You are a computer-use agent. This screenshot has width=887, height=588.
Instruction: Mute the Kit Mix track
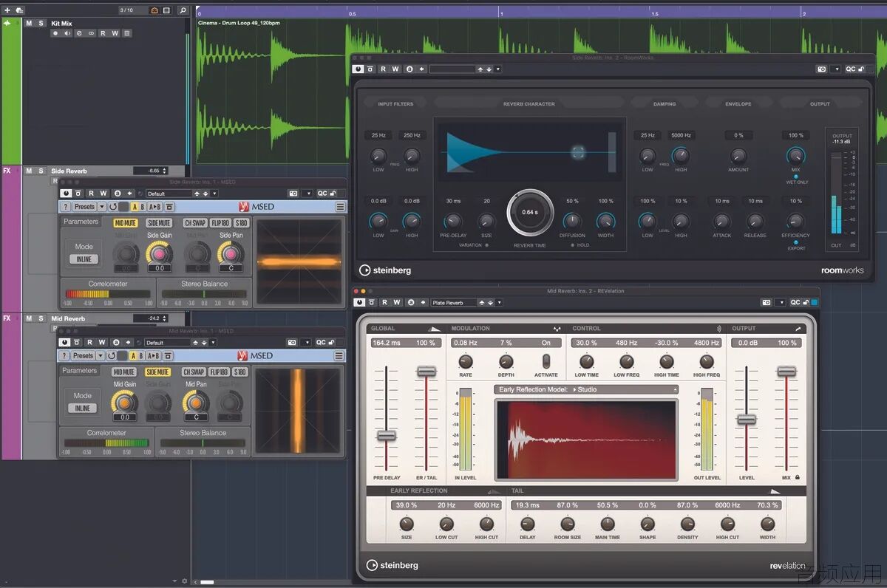29,23
